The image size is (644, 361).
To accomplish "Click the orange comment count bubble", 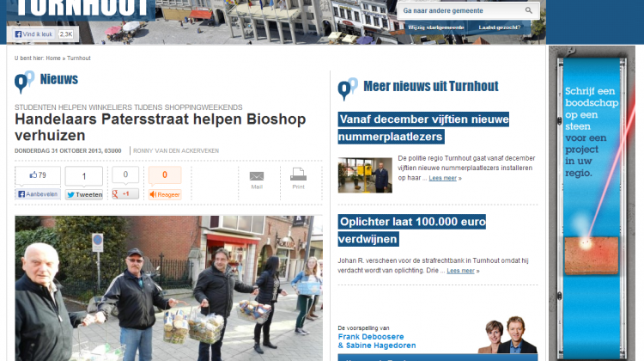I will pos(165,174).
